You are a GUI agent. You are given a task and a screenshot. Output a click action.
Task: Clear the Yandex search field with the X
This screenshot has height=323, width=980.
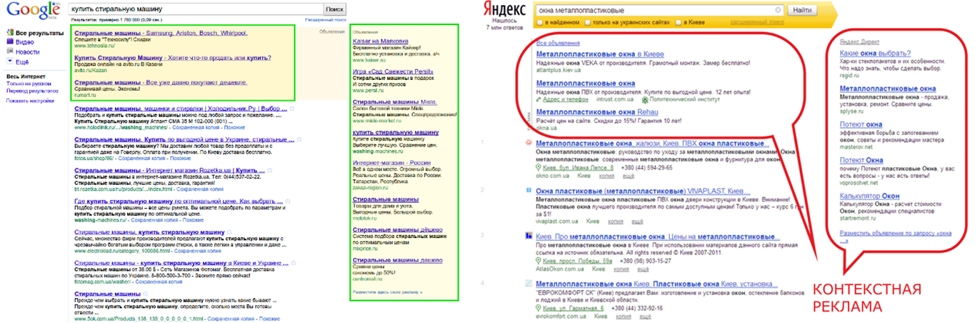(779, 11)
